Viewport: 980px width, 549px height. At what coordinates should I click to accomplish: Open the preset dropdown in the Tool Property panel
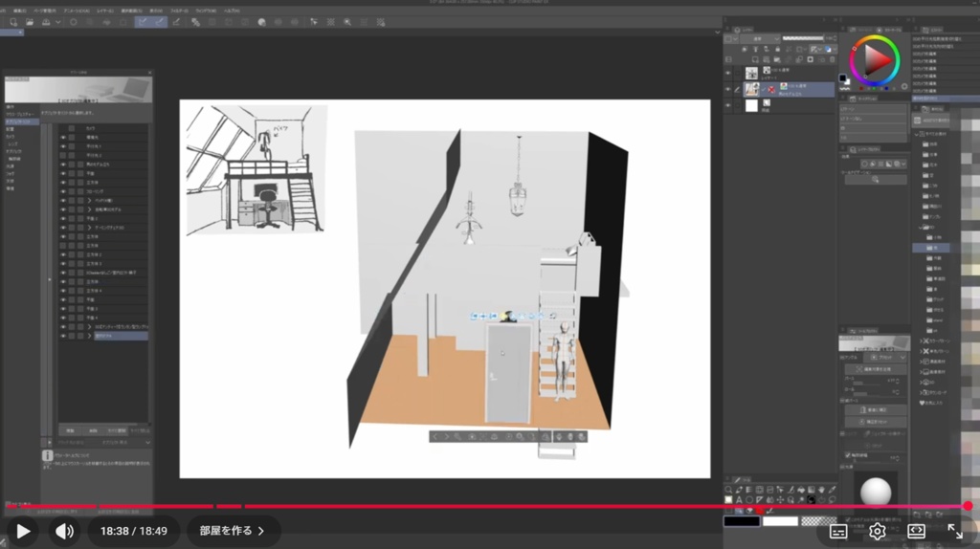point(887,358)
